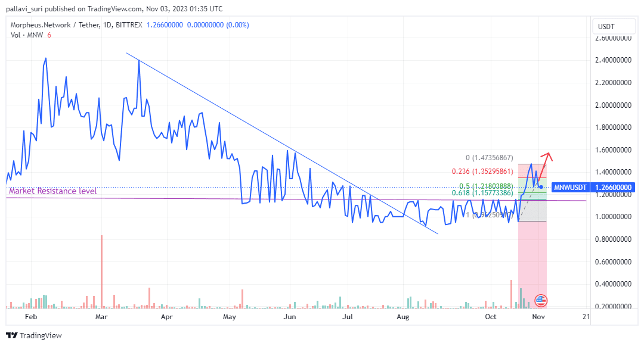Click the Mar label on time axis
Image resolution: width=644 pixels, height=346 pixels.
[101, 317]
